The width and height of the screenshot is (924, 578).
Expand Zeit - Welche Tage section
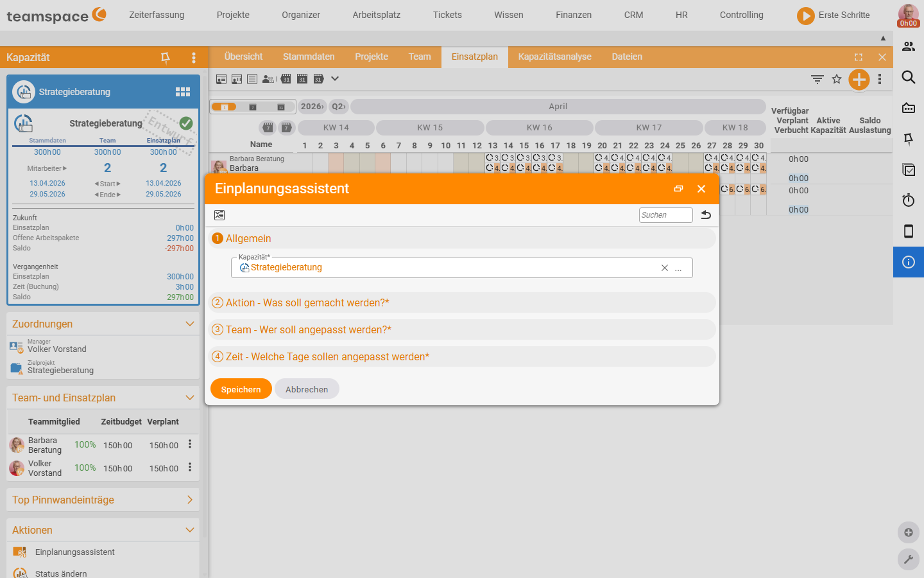[461, 356]
